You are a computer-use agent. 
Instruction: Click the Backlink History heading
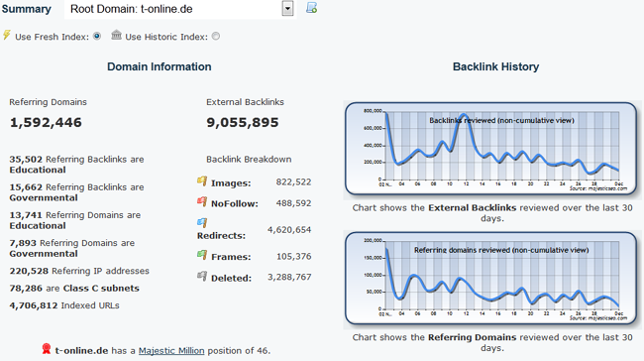(495, 66)
